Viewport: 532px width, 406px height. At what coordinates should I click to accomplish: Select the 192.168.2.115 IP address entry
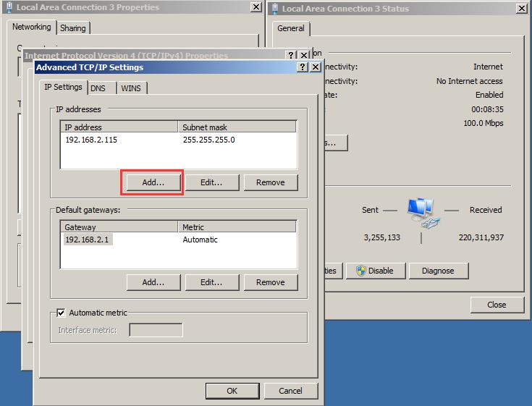point(91,140)
